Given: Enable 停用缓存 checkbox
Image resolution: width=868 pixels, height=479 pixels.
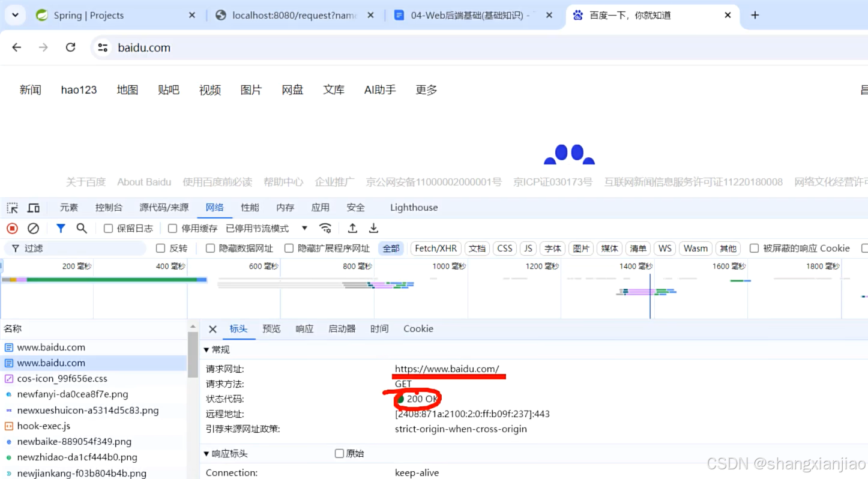Looking at the screenshot, I should (172, 229).
